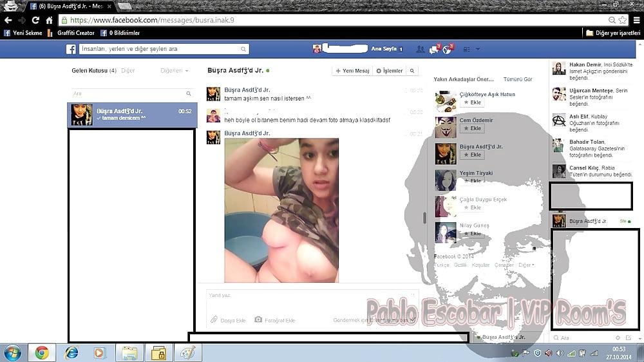
Task: Open Internet Explorer from the taskbar
Action: pyautogui.click(x=71, y=352)
